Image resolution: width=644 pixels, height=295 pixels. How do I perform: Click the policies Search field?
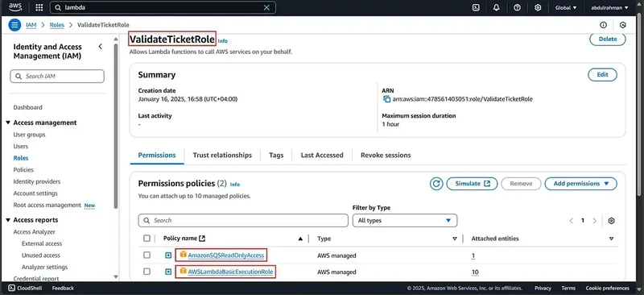pos(243,221)
